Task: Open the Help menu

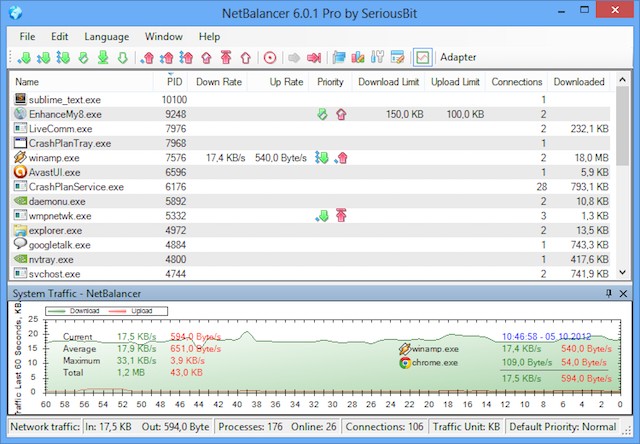Action: coord(209,36)
